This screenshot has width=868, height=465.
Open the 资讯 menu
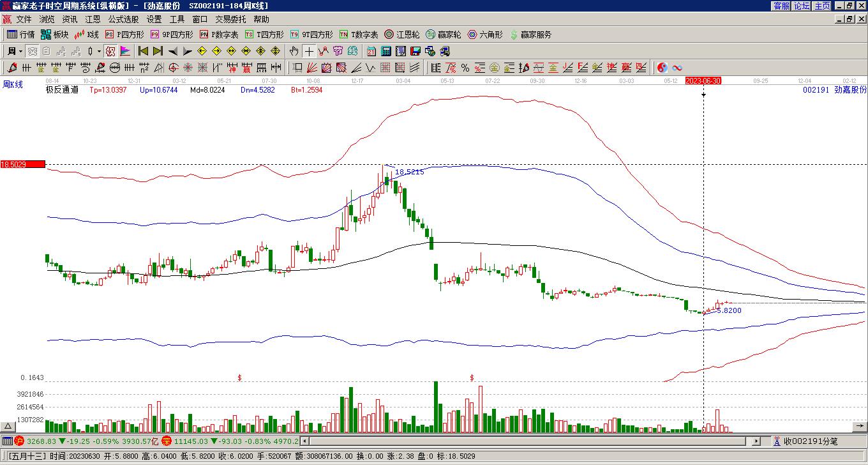(70, 19)
